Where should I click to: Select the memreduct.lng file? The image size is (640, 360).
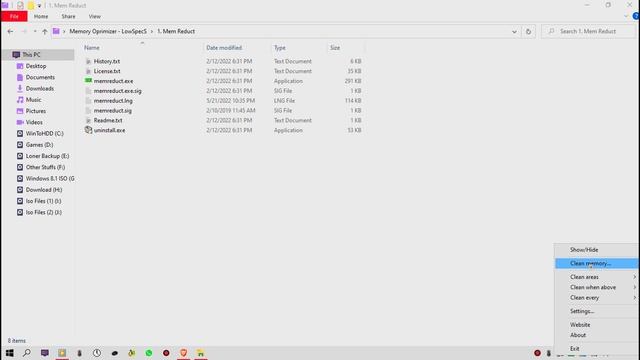[113, 100]
